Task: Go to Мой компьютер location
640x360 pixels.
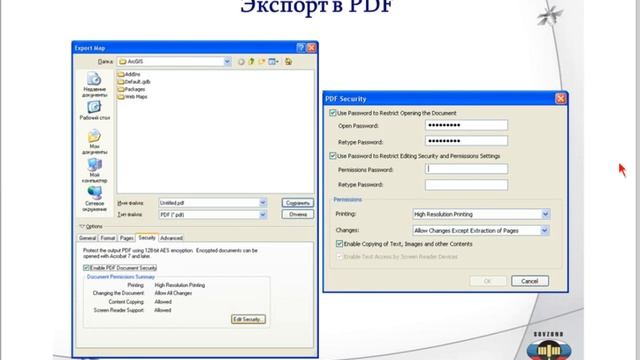Action: pyautogui.click(x=94, y=171)
